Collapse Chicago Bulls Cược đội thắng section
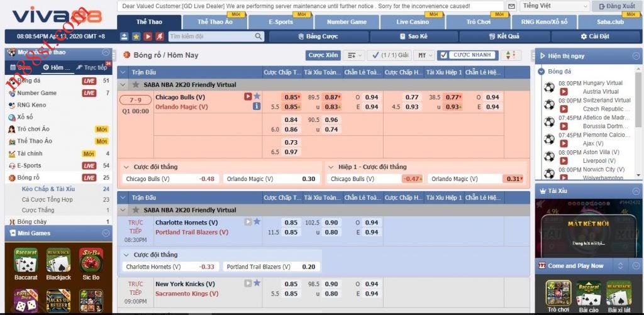The image size is (644, 315). click(x=126, y=167)
